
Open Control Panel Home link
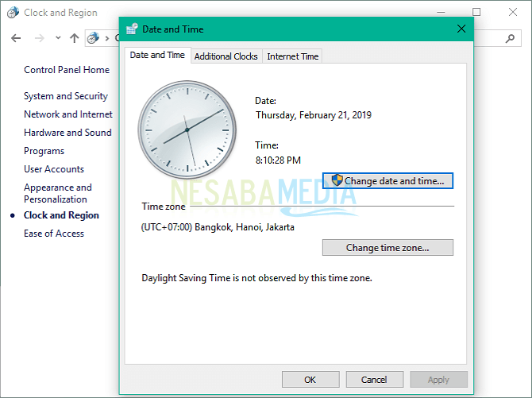(x=67, y=70)
